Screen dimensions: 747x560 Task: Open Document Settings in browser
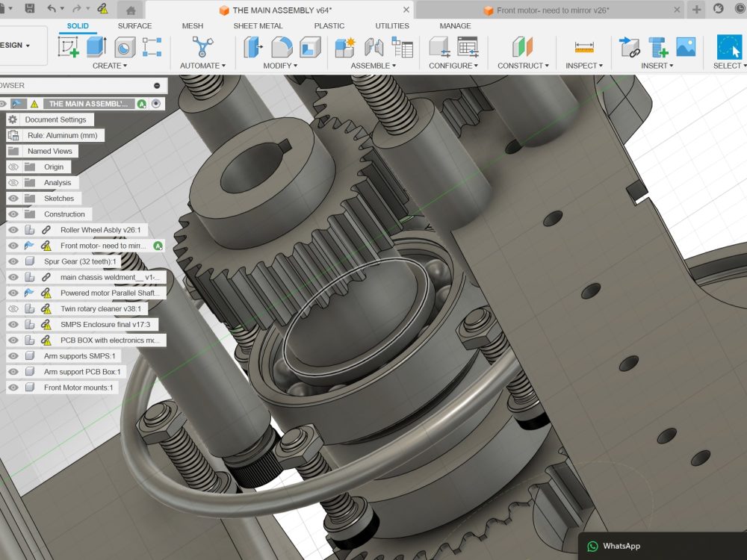50,119
